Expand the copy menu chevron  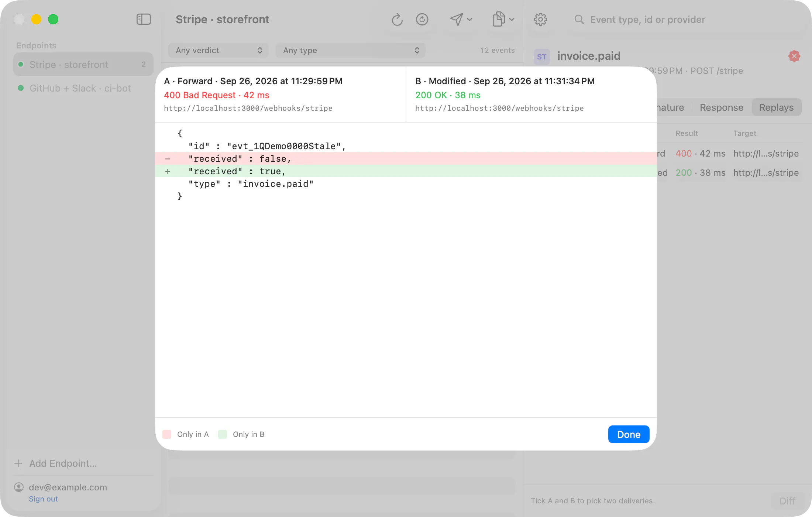512,19
